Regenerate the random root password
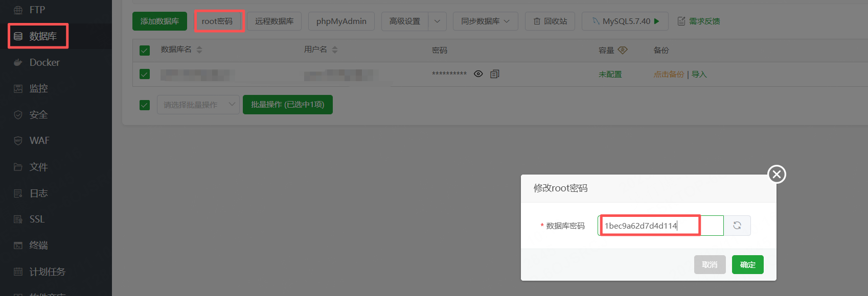The image size is (868, 296). click(737, 226)
